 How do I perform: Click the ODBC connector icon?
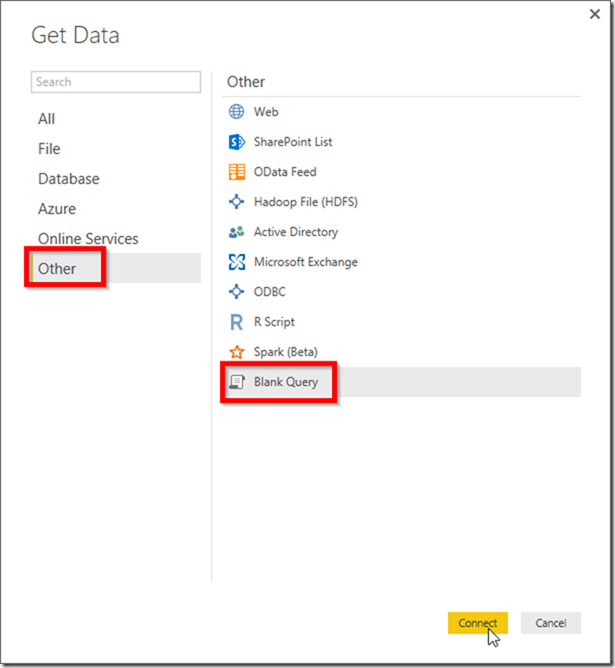pos(236,291)
